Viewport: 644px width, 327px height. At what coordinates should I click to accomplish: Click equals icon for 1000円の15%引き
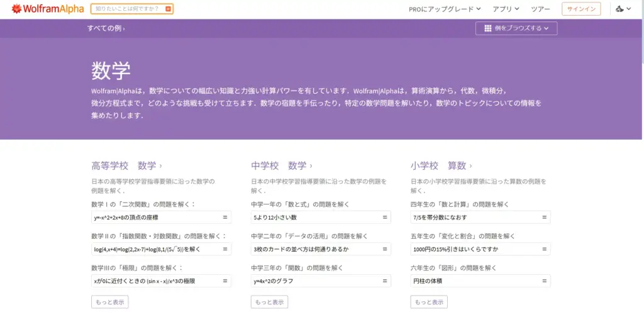click(x=544, y=249)
